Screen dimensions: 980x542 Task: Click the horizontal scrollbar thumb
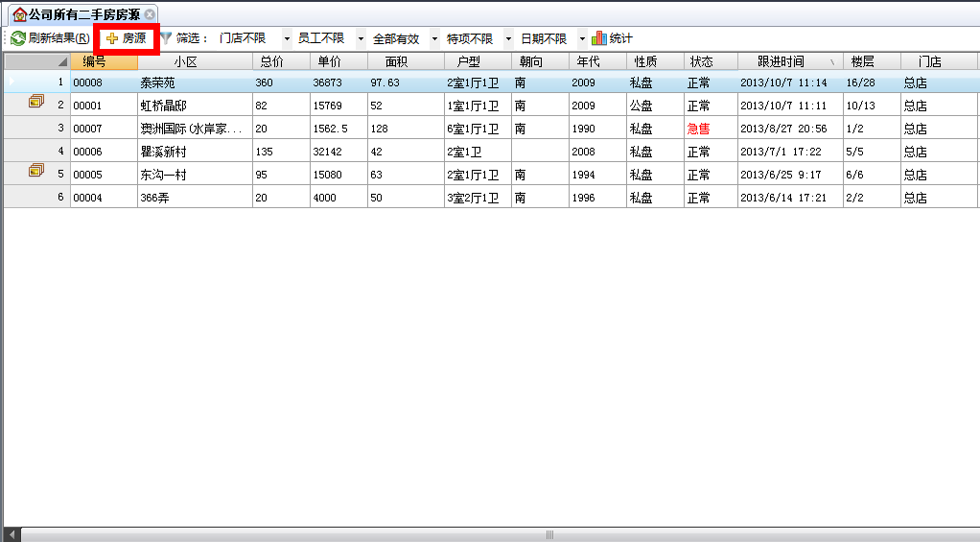pyautogui.click(x=549, y=534)
